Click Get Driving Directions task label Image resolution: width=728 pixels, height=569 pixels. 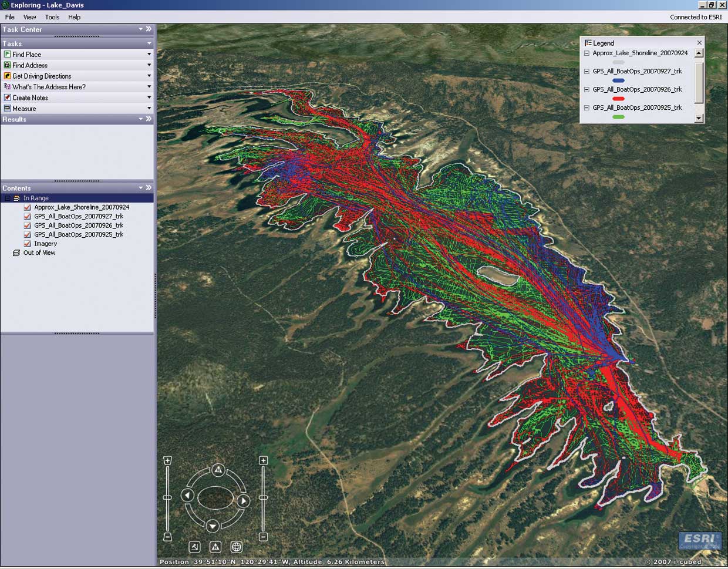point(42,76)
